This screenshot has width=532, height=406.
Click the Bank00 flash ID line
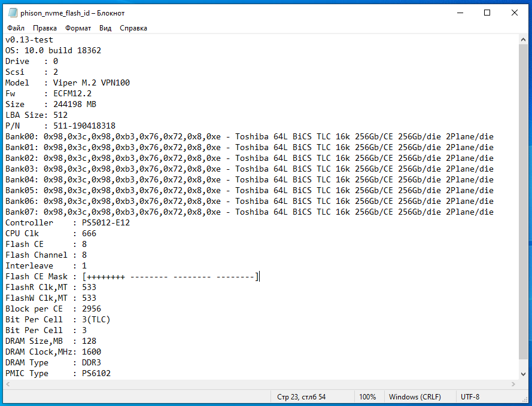[x=250, y=136]
